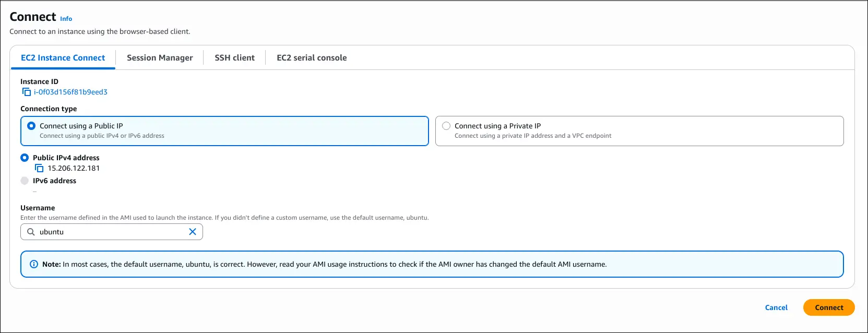Select Connect using a Public IP option
Image resolution: width=868 pixels, height=333 pixels.
coord(31,126)
